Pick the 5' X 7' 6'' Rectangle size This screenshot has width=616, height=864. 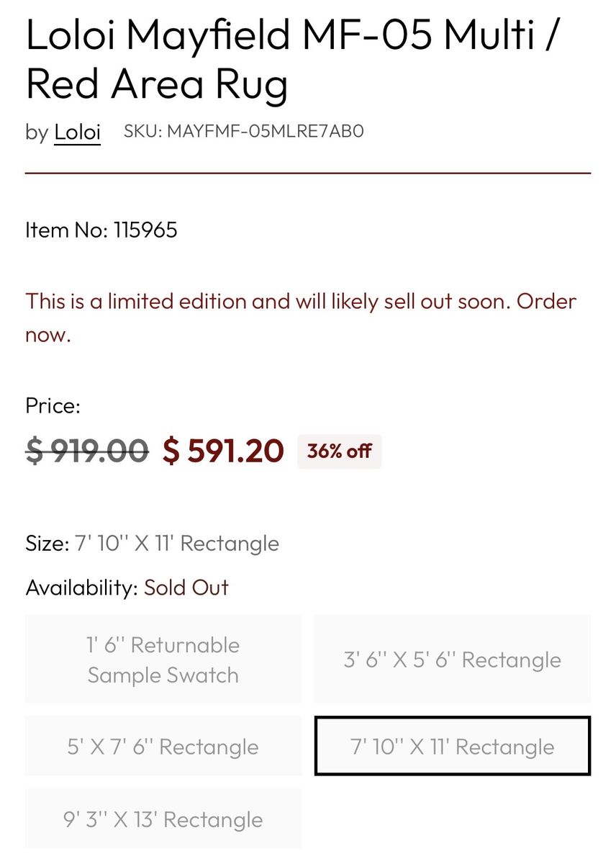pos(163,747)
